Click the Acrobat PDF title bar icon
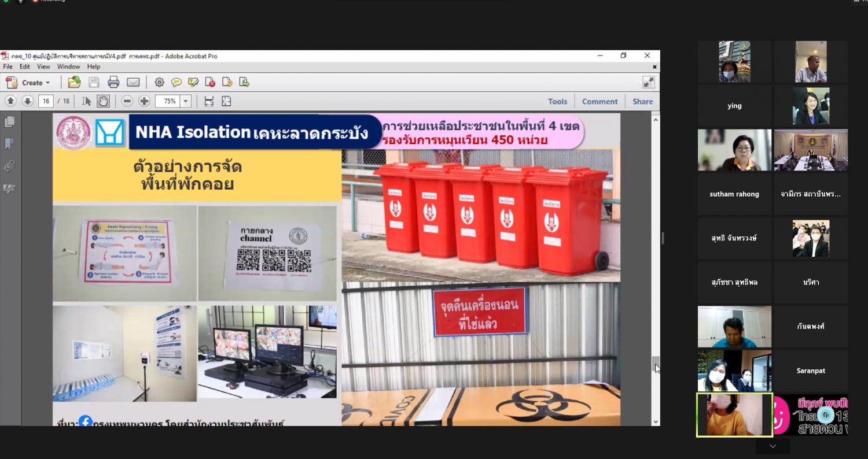This screenshot has height=459, width=868. [x=5, y=56]
